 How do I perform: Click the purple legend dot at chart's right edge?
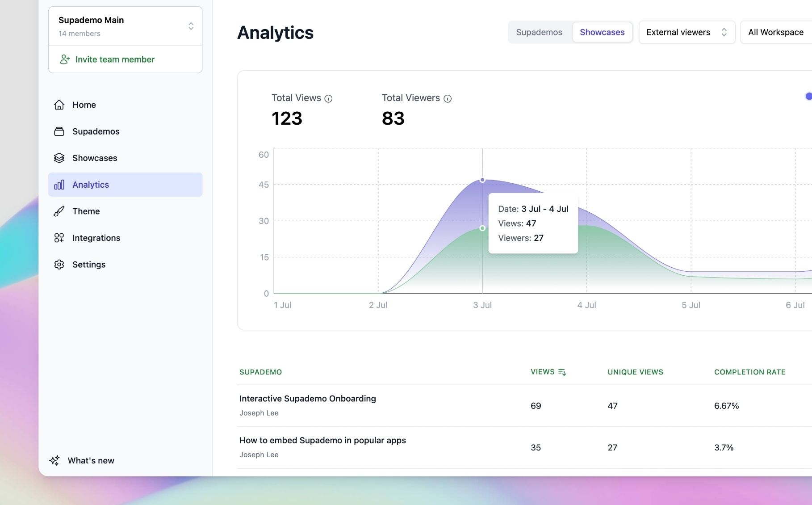click(808, 97)
